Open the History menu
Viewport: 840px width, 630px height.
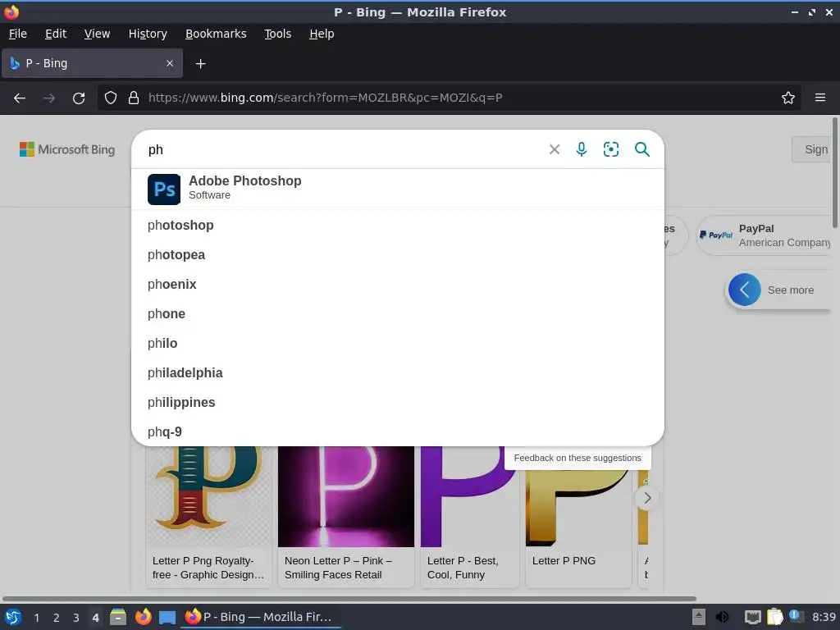tap(148, 34)
